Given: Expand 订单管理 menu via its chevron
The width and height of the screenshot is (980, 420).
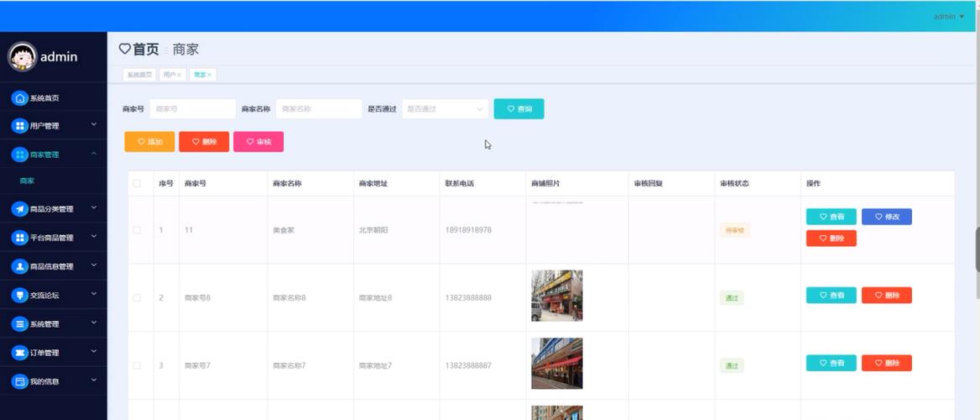Looking at the screenshot, I should (94, 351).
